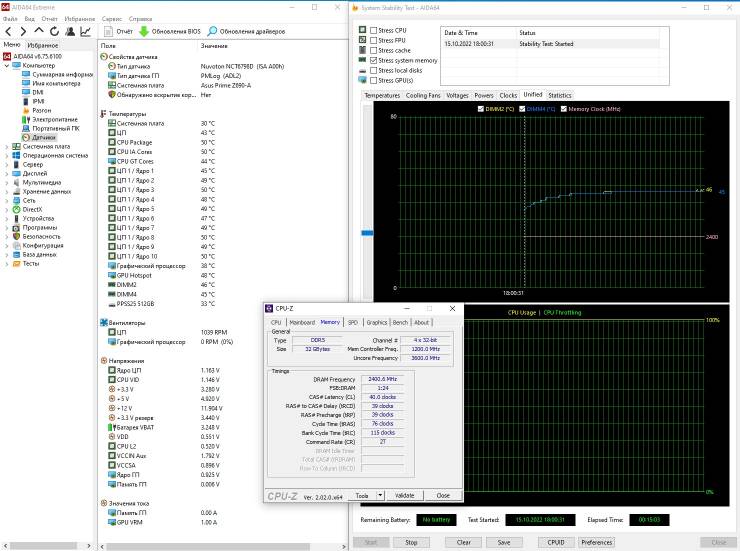The height and width of the screenshot is (551, 740).
Task: Click the Обновления драйверов magnifier icon
Action: pos(212,31)
